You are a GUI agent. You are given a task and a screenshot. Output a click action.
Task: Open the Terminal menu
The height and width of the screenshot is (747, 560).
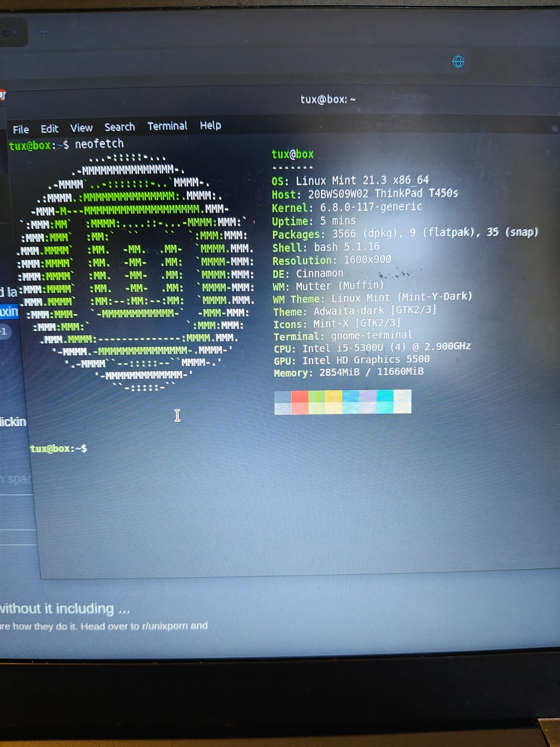tap(167, 126)
